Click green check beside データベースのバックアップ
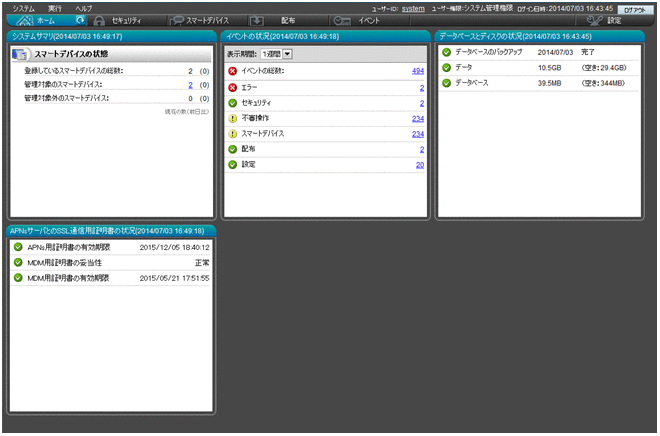The width and height of the screenshot is (660, 436). coord(447,52)
